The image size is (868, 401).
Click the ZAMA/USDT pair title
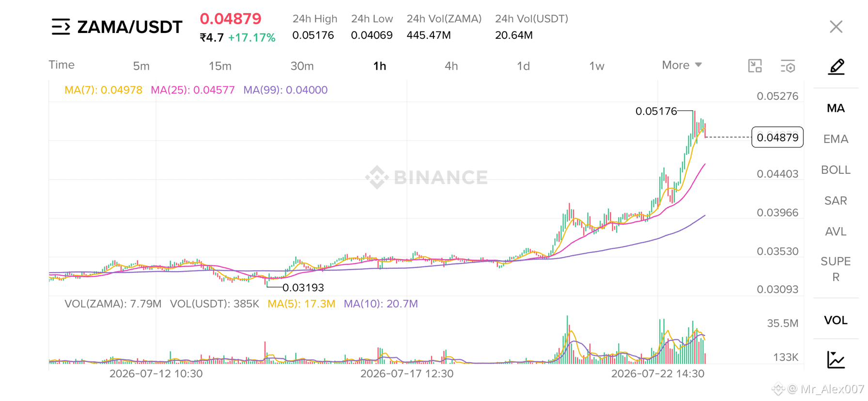(130, 27)
